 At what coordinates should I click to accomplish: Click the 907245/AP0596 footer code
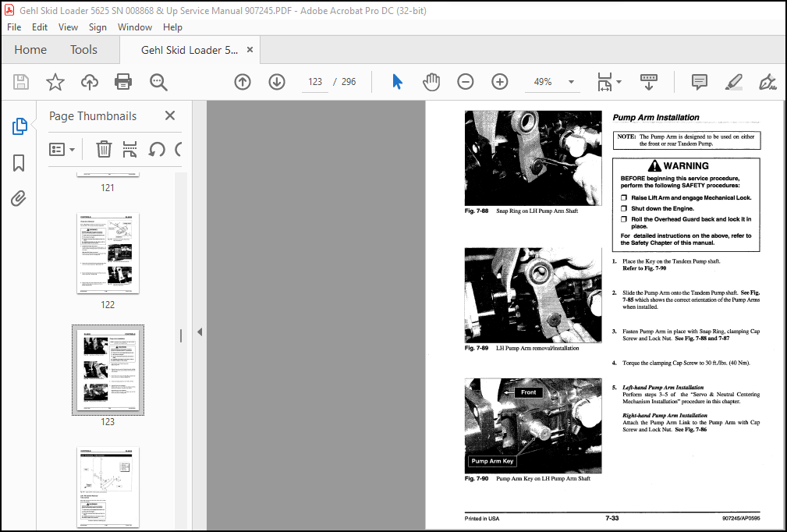(741, 519)
